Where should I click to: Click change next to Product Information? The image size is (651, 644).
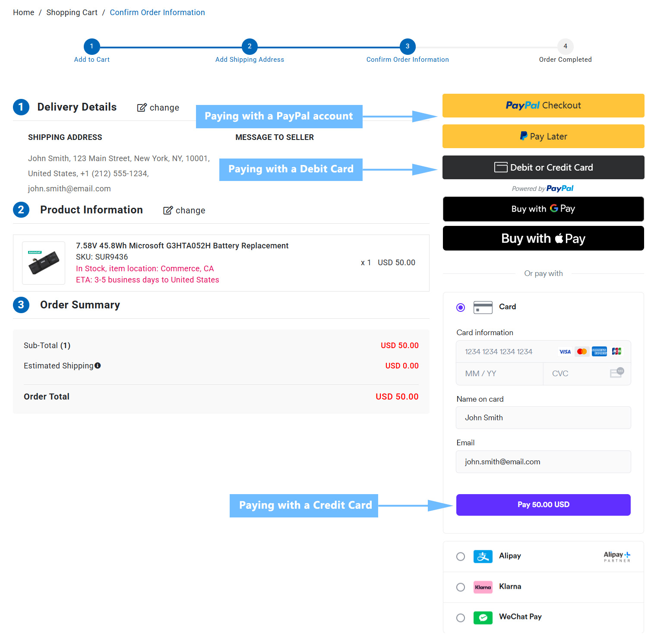pos(190,210)
